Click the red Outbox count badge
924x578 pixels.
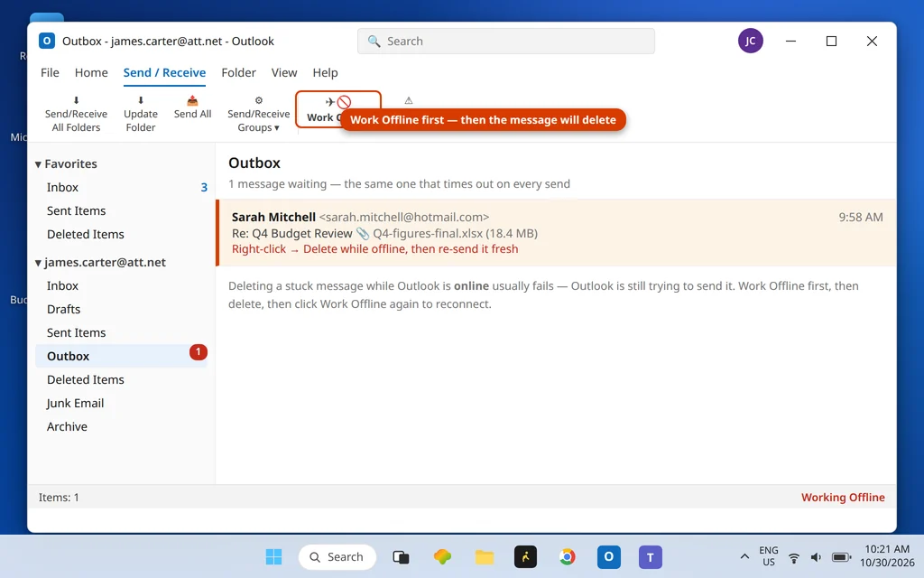[x=198, y=352]
